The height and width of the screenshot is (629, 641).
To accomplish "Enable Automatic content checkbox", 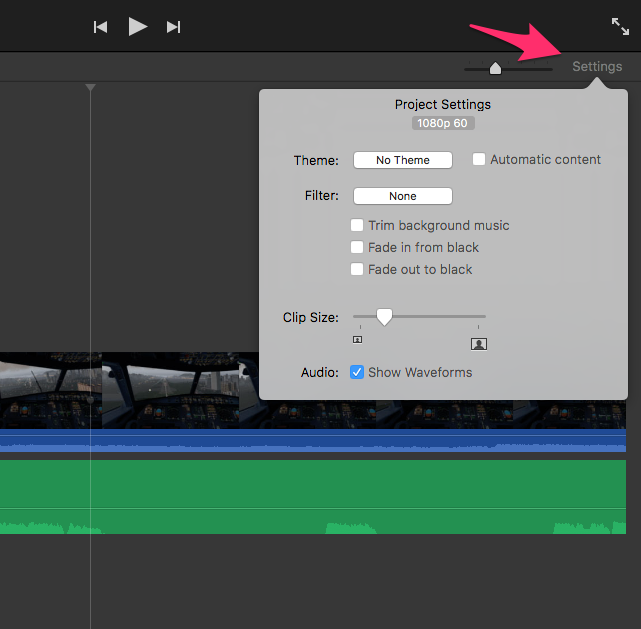I will 479,159.
